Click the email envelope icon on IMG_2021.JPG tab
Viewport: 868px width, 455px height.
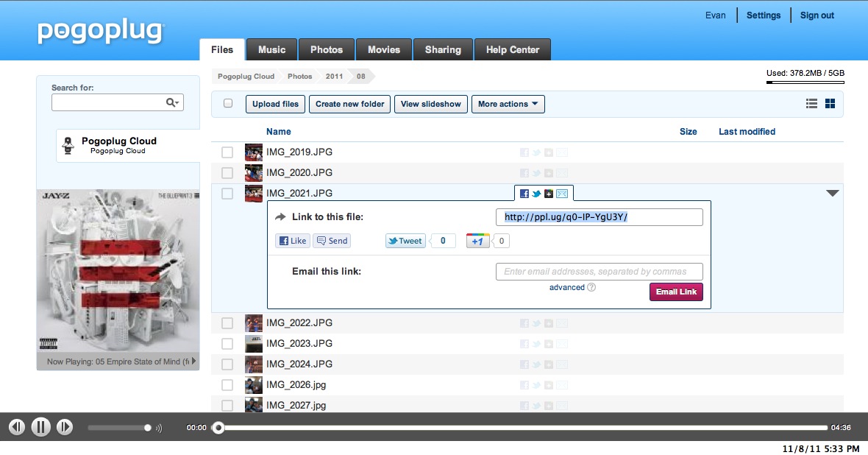[562, 194]
